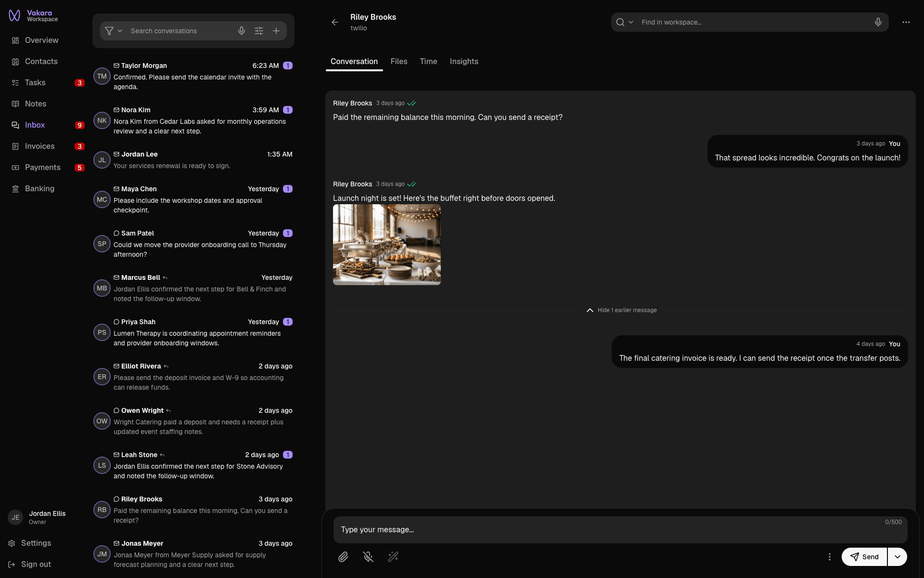Click the microphone in workspace search

click(x=878, y=22)
